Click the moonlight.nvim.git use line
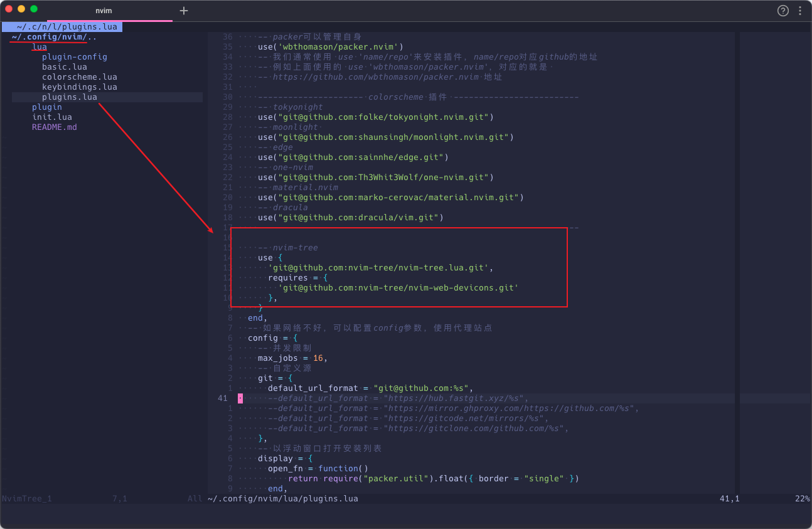 pyautogui.click(x=386, y=137)
